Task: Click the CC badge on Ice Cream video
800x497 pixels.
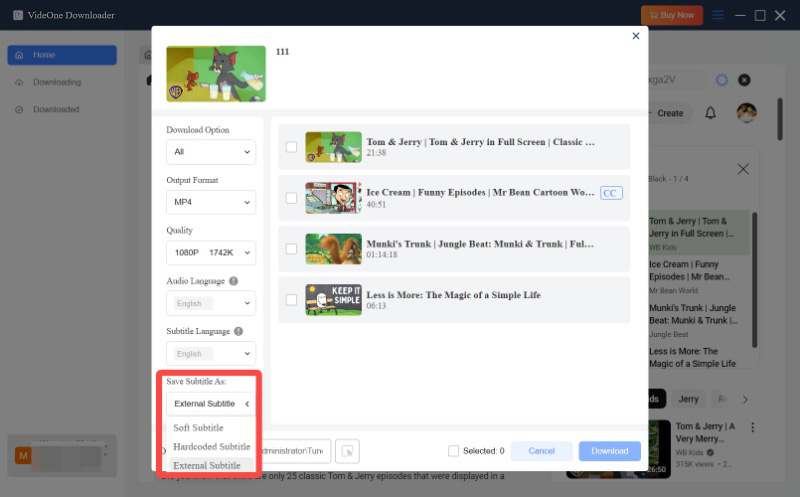Action: click(x=610, y=193)
